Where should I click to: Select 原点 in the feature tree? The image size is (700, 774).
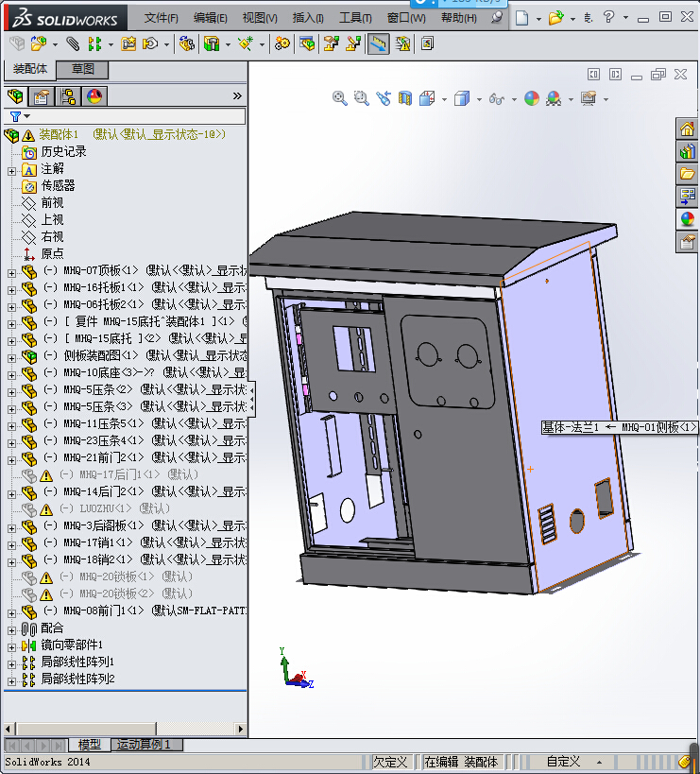point(52,253)
